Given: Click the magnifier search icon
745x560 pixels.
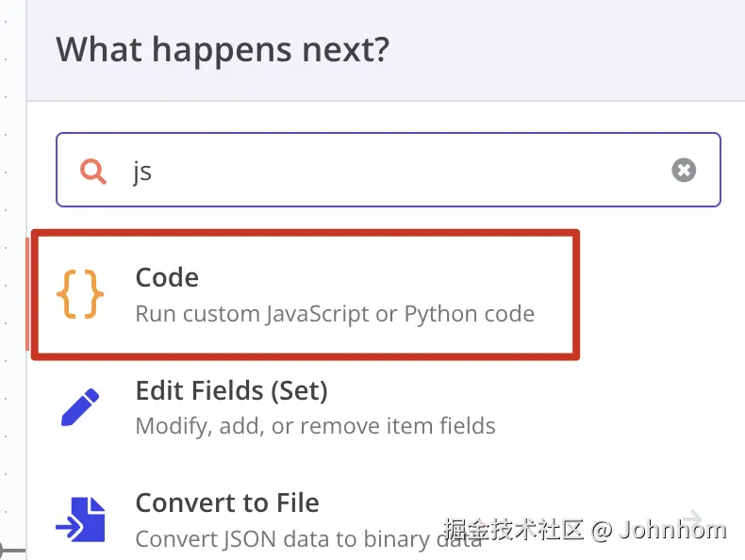Looking at the screenshot, I should pyautogui.click(x=92, y=171).
